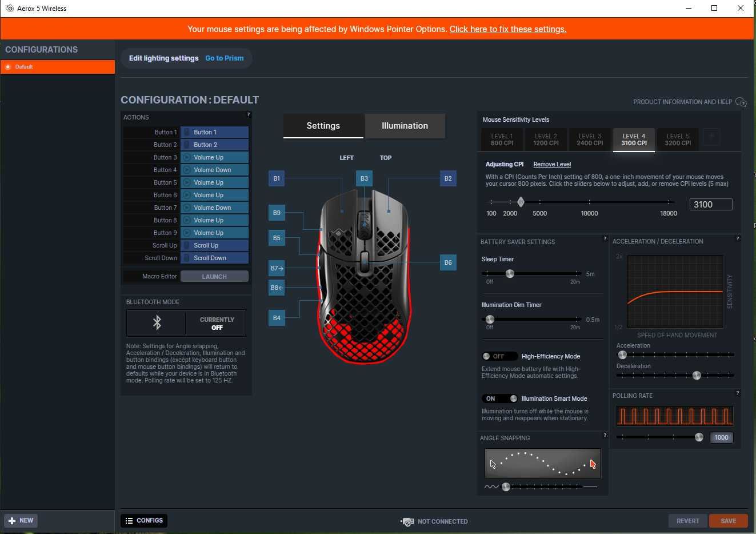756x534 pixels.
Task: Click the Sleep Timer slider handle
Action: pos(510,274)
